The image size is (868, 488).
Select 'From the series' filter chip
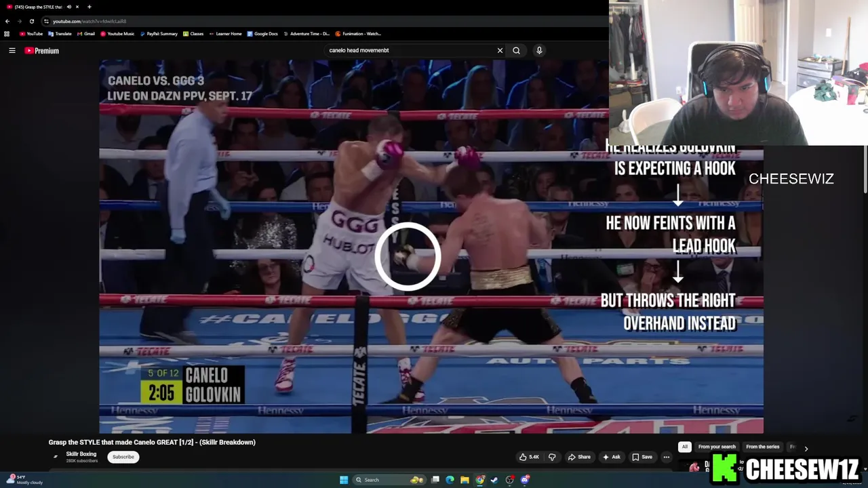(x=763, y=447)
